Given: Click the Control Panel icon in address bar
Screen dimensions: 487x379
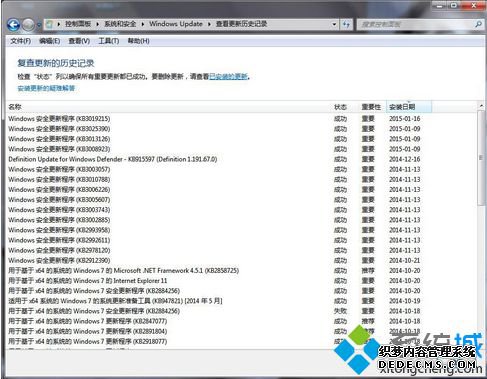Looking at the screenshot, I should coord(49,24).
